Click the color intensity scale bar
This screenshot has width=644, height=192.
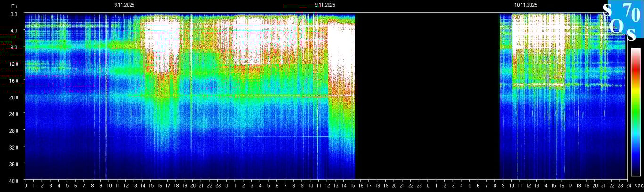pos(636,112)
